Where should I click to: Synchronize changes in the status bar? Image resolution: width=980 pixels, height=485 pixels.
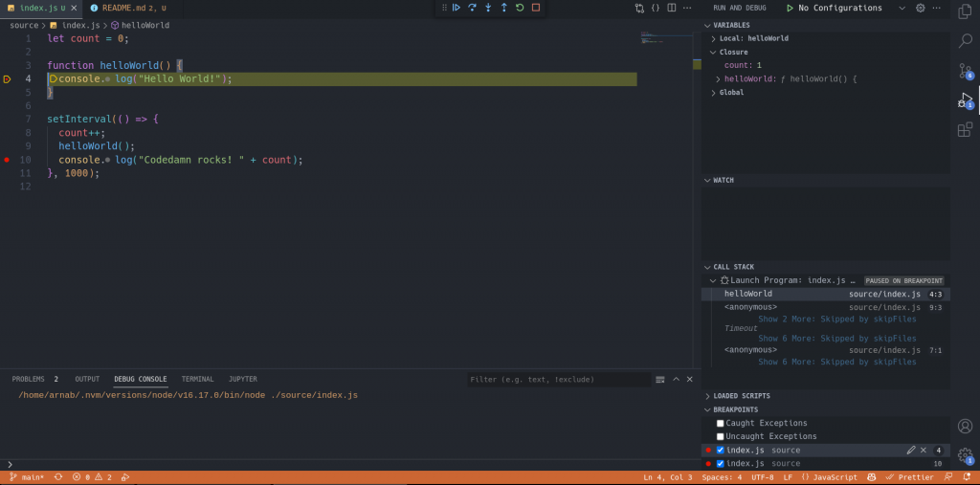[x=58, y=477]
